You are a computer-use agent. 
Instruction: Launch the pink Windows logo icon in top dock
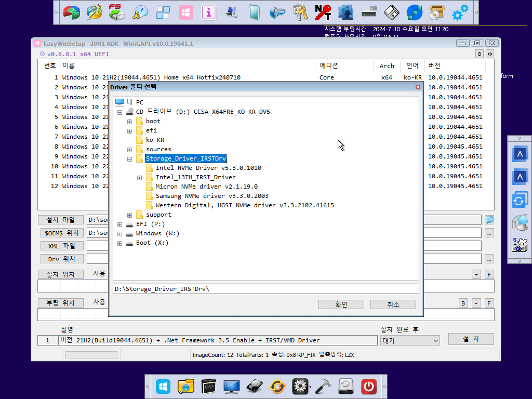tap(185, 13)
